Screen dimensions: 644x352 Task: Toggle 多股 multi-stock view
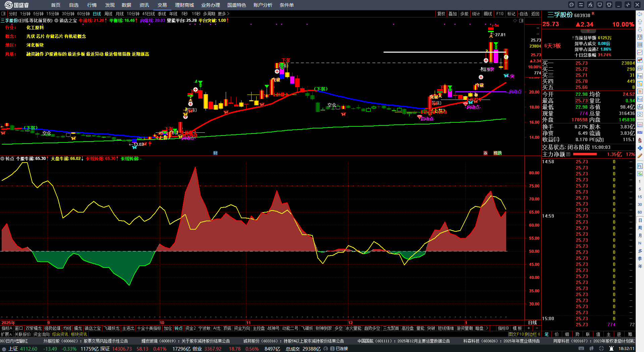[464, 14]
